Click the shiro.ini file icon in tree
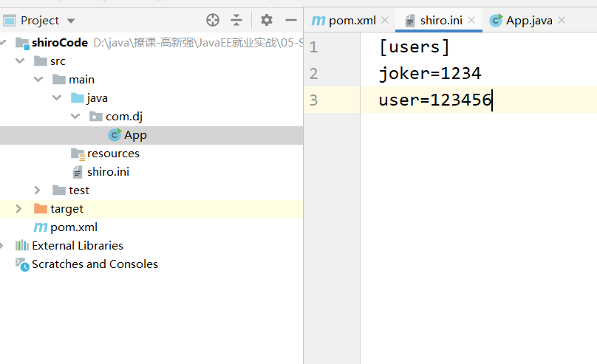This screenshot has width=597, height=364. coord(78,172)
